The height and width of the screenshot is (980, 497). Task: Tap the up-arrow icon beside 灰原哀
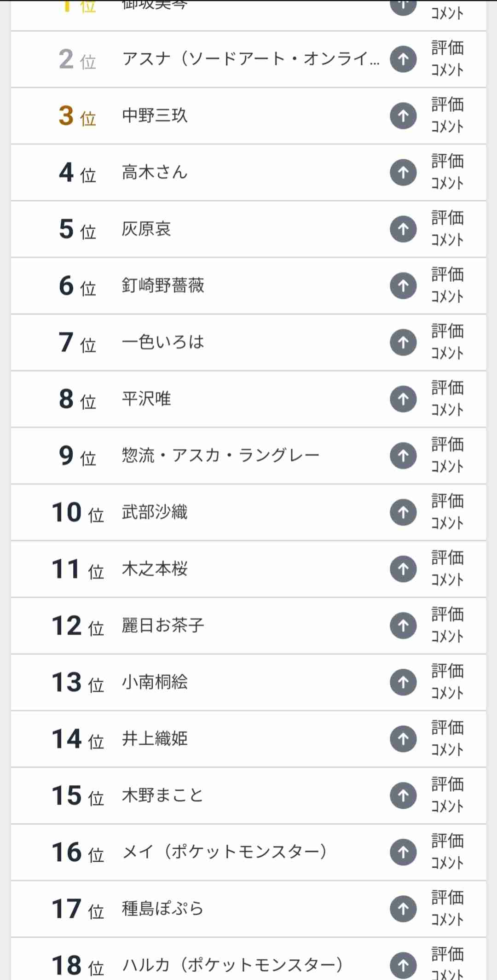tap(403, 229)
